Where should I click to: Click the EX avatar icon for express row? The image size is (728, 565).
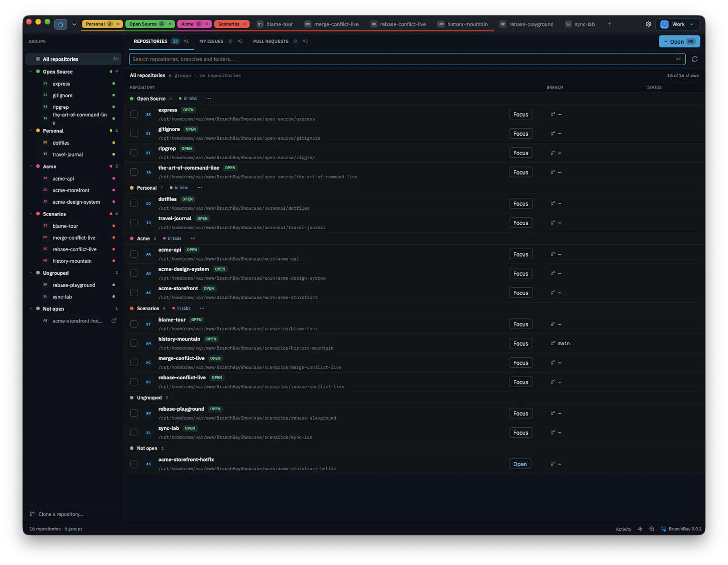pyautogui.click(x=148, y=115)
